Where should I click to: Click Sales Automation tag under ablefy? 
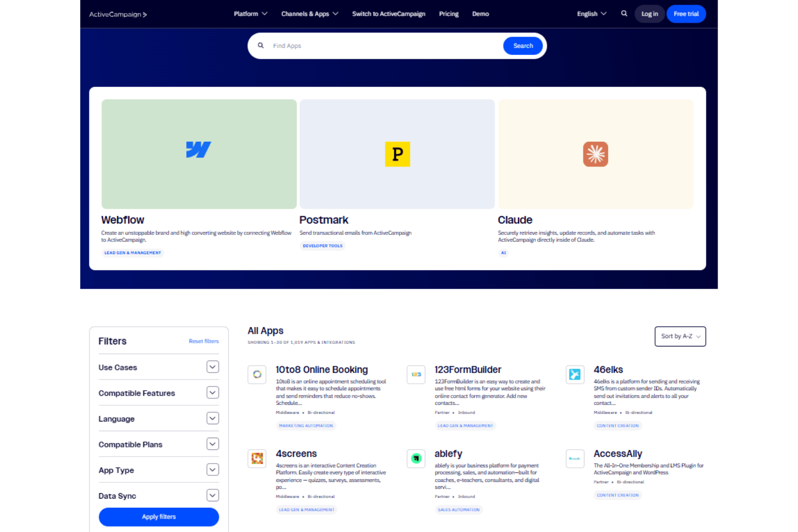pos(459,510)
